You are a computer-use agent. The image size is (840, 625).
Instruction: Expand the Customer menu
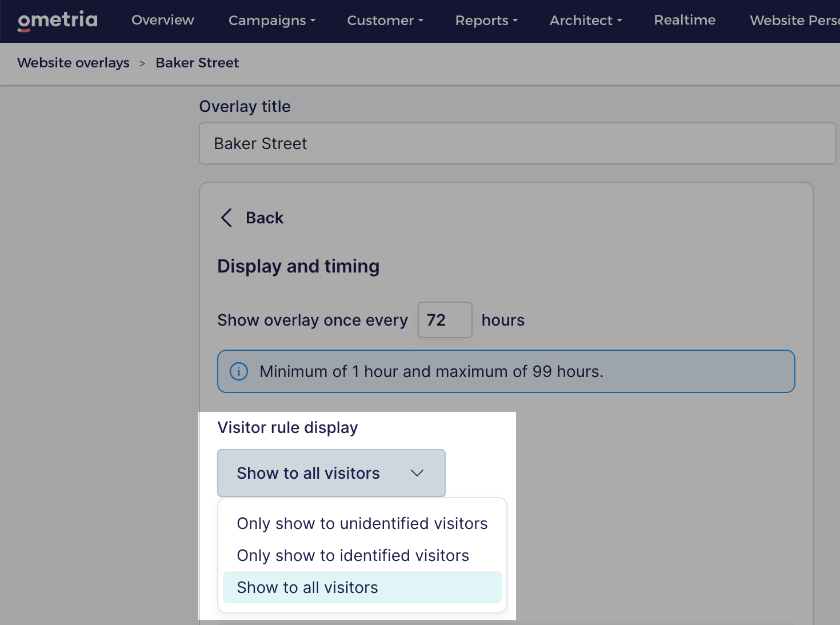(x=386, y=21)
